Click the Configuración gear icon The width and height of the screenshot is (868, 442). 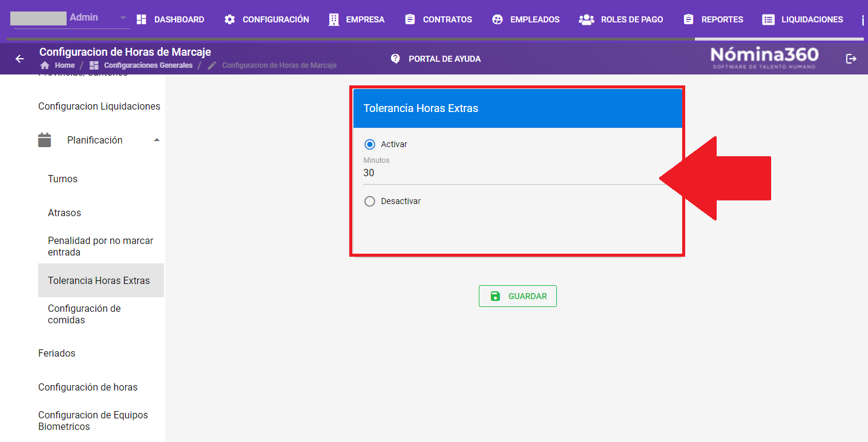click(229, 19)
